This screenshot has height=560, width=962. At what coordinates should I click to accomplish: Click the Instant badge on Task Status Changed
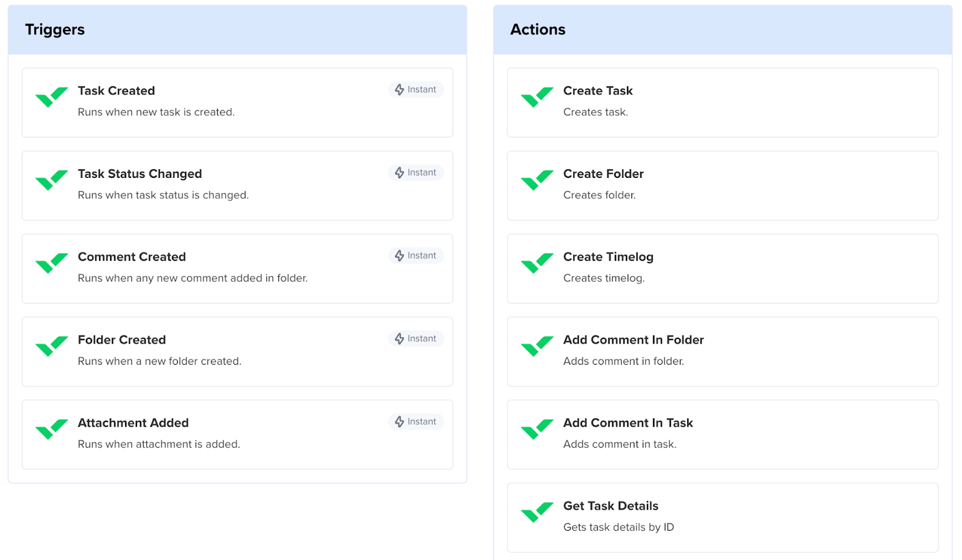tap(416, 173)
